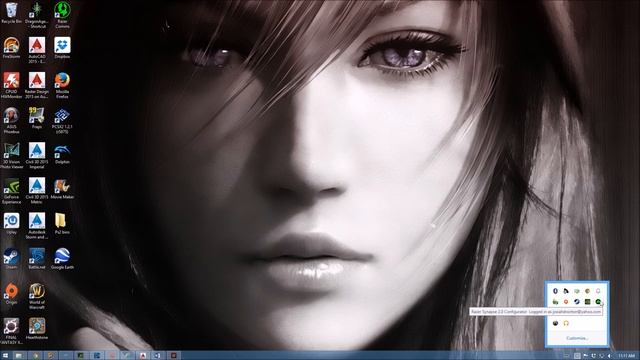The width and height of the screenshot is (640, 360).
Task: Select the PCSX2 emulator desktop icon
Action: [x=62, y=120]
